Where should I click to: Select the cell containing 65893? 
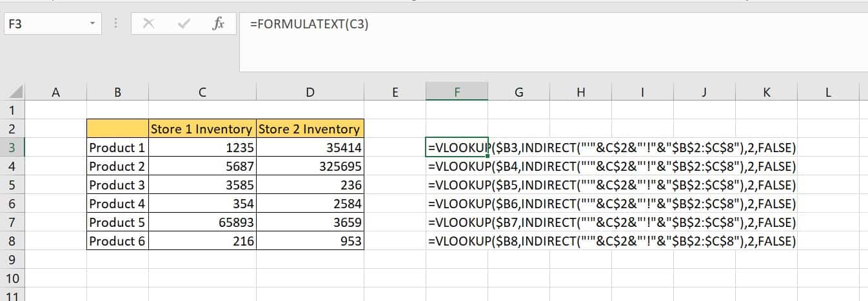click(x=202, y=223)
